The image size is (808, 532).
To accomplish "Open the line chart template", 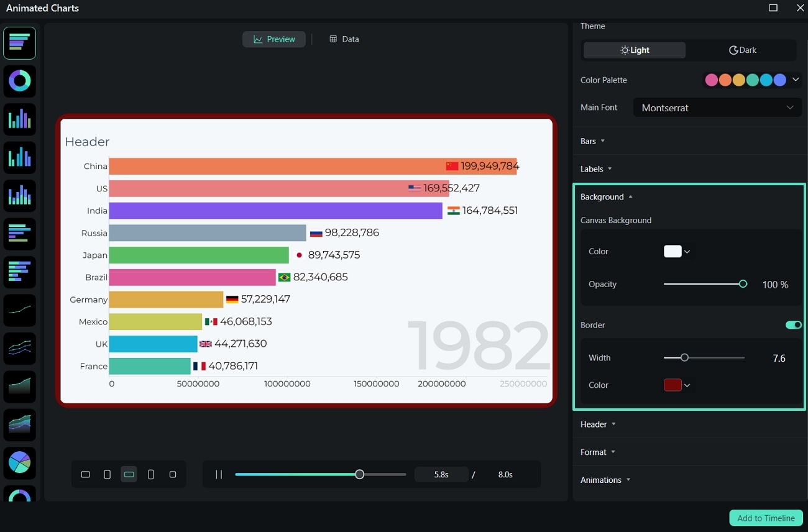I will tap(19, 310).
